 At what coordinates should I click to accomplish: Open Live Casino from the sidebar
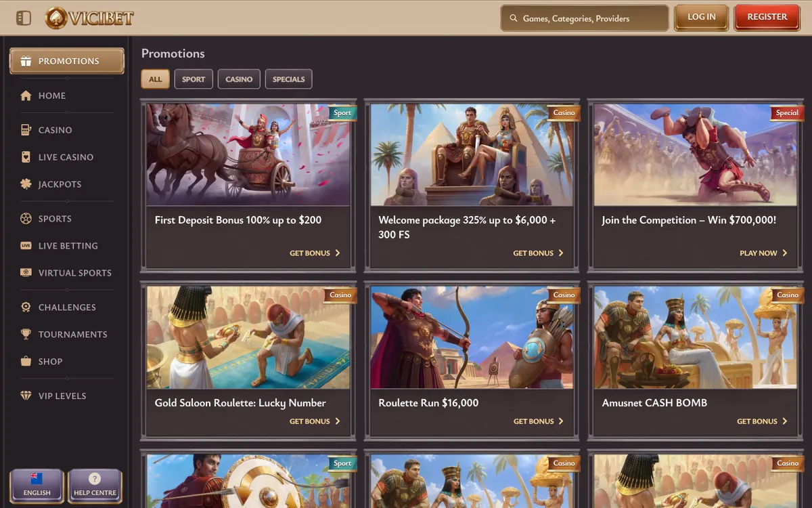tap(67, 156)
